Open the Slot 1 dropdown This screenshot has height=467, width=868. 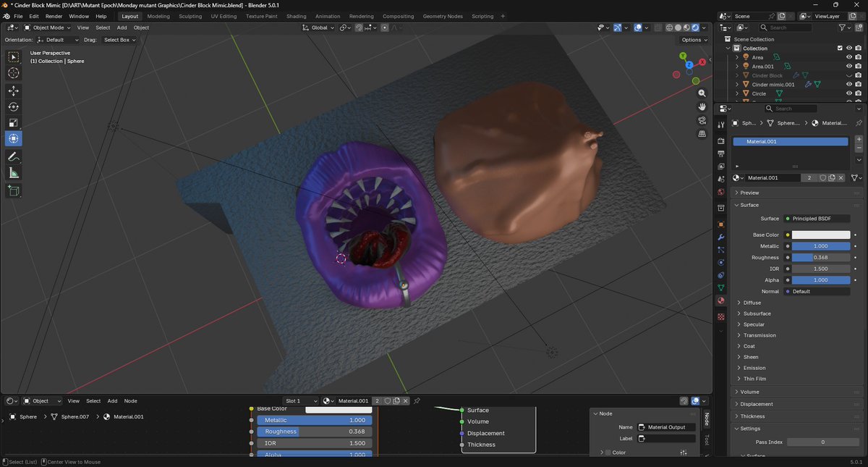301,400
